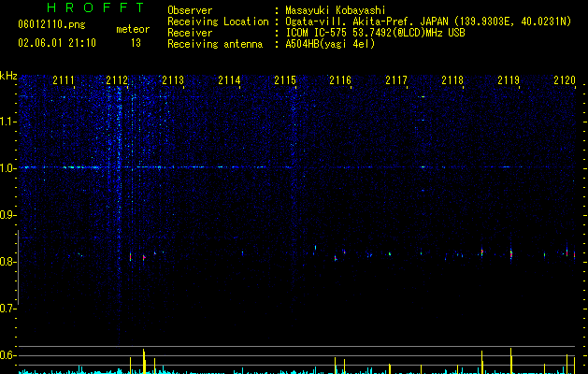The image size is (588, 374).
Task: Click the HROFFT title text
Action: click(x=96, y=7)
